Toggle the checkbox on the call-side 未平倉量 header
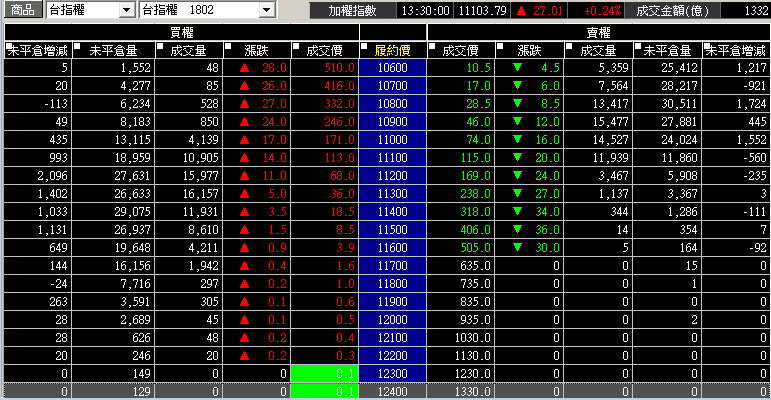This screenshot has width=771, height=400. [77, 46]
